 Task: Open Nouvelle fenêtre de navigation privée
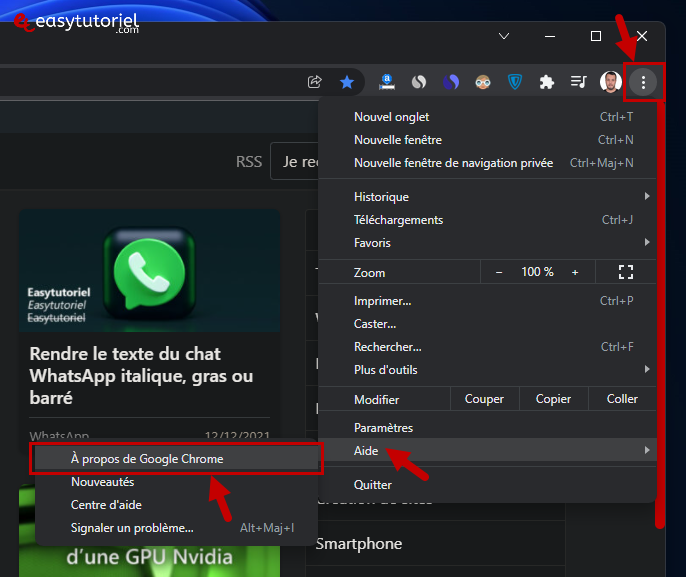487,163
